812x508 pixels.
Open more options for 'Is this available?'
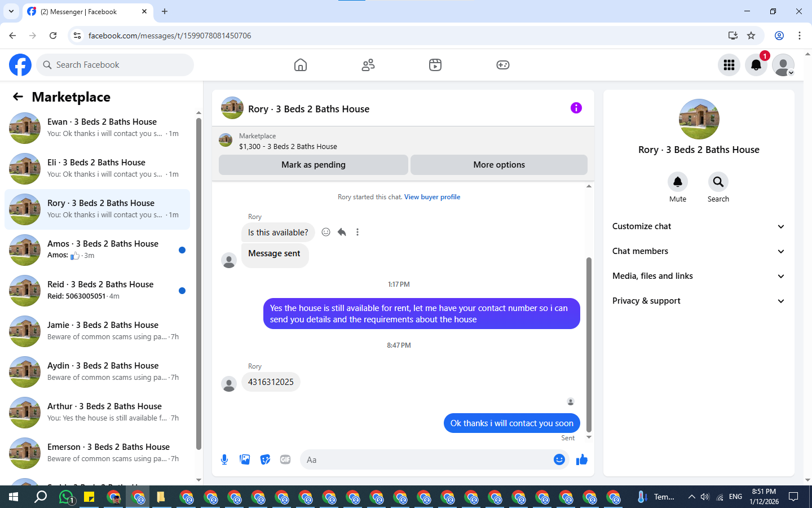point(358,232)
